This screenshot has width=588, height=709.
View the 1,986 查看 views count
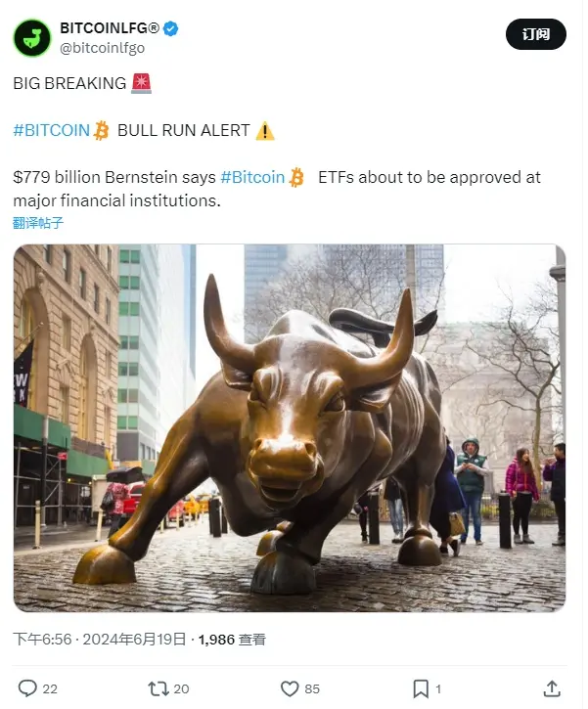click(232, 640)
